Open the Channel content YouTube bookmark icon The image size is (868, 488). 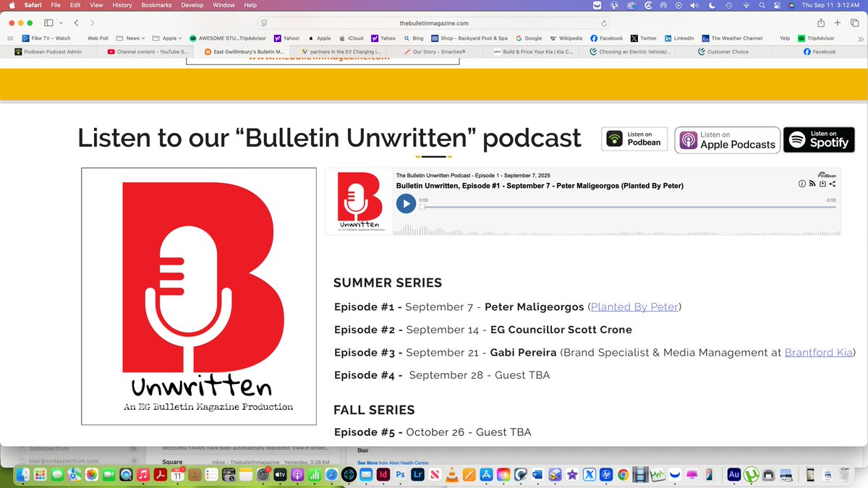tap(111, 51)
